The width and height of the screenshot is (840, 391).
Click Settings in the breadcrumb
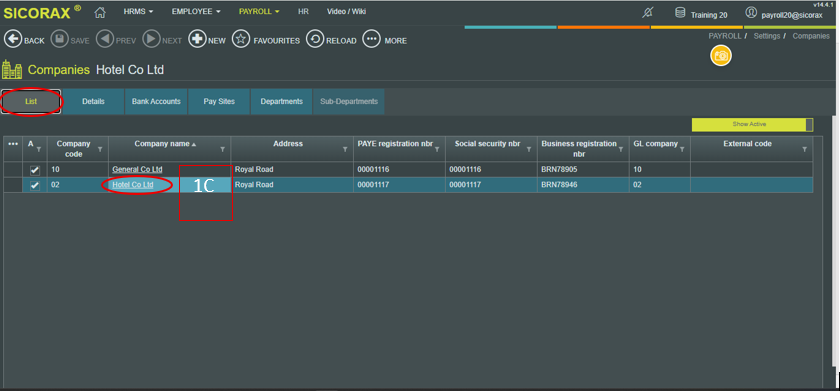[767, 36]
